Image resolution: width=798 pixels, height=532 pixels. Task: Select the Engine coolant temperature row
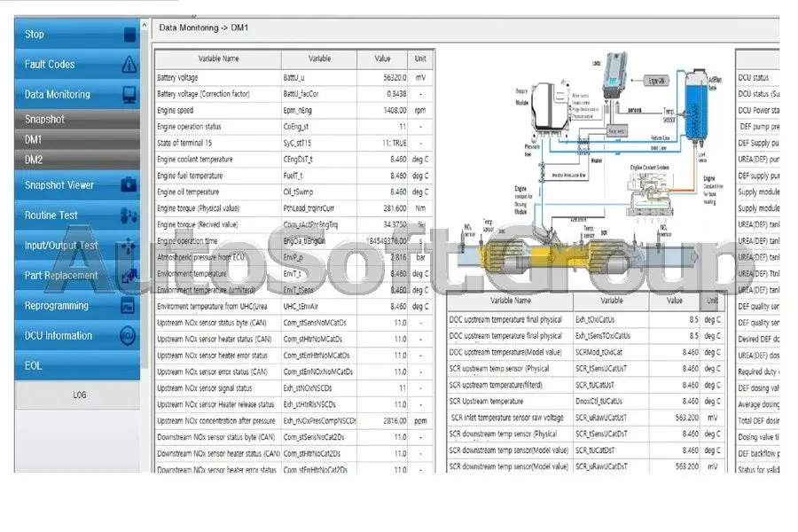click(x=294, y=160)
